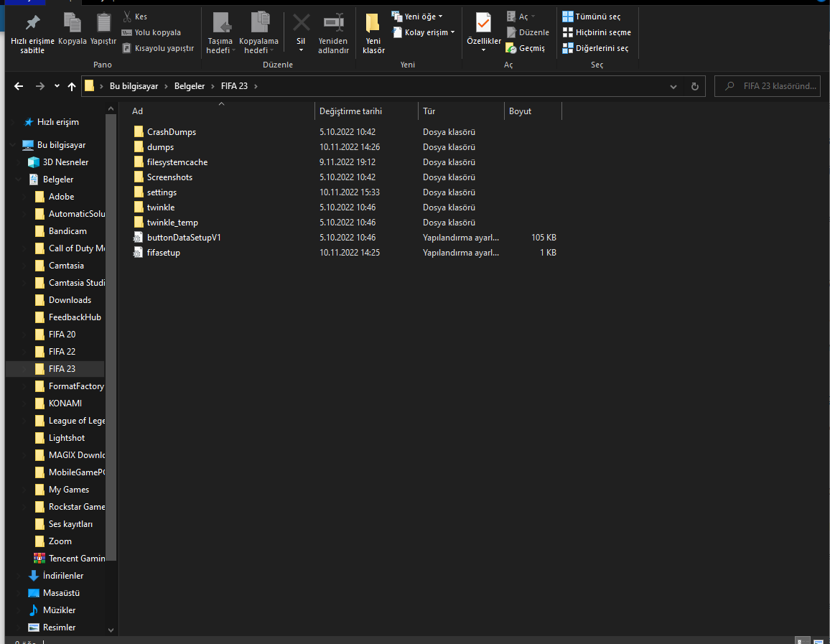The height and width of the screenshot is (644, 830).
Task: Open İndirilenler in navigation pane
Action: (x=63, y=576)
